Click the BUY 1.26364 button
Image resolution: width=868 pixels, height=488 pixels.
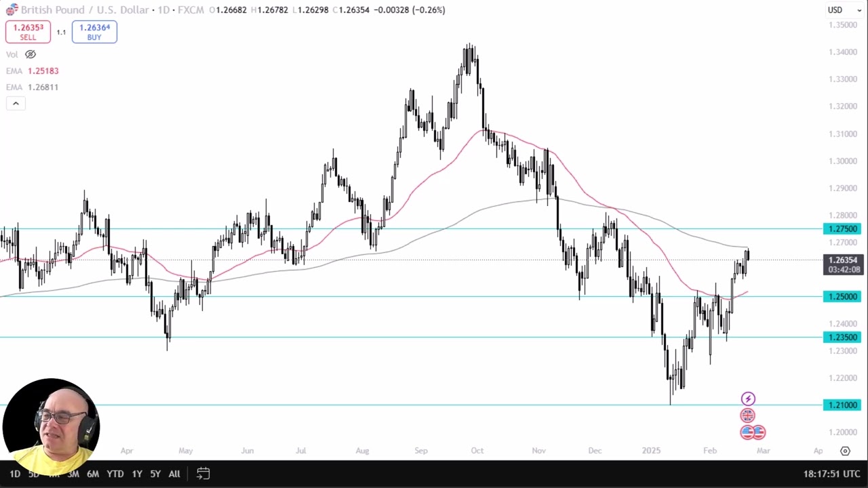tap(94, 32)
